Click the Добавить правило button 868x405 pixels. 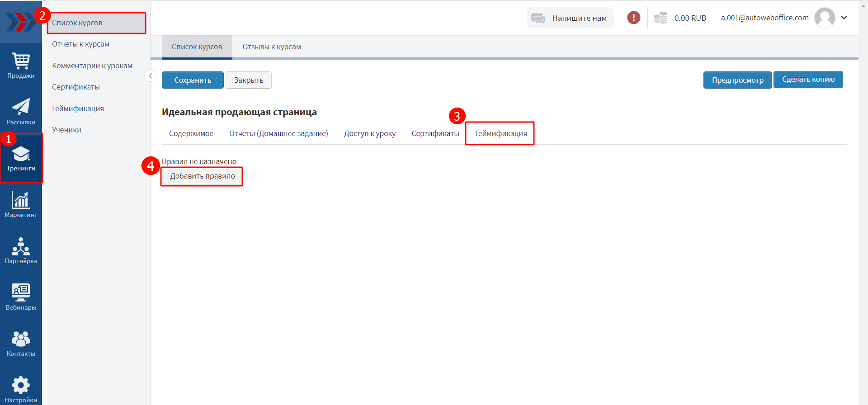point(202,176)
